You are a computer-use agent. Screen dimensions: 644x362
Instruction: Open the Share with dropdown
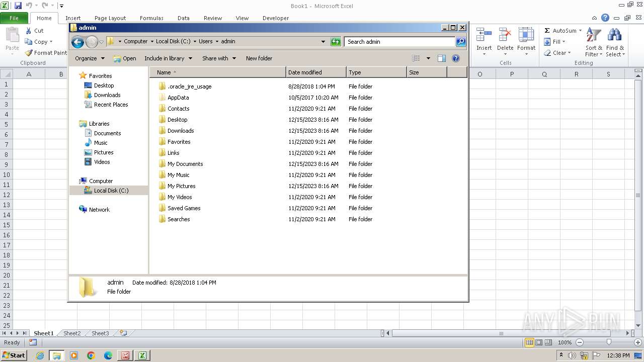(219, 58)
